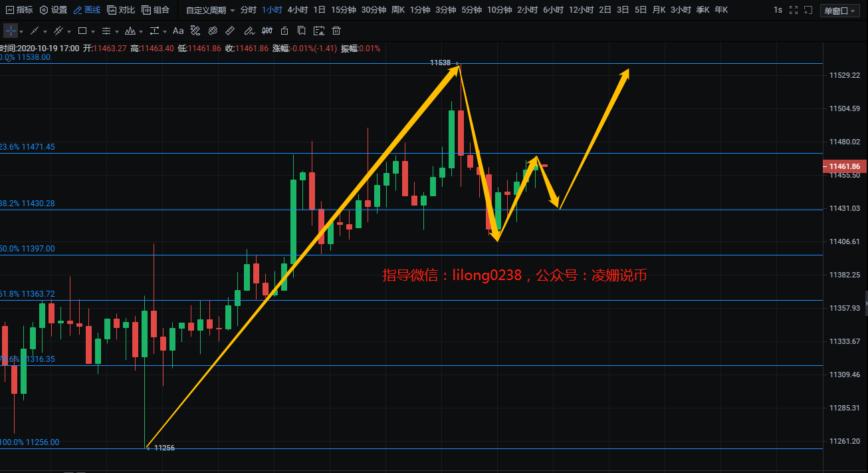The height and width of the screenshot is (473, 868).
Task: Expand the rectangle shape tool dropdown arrow
Action: pos(93,32)
